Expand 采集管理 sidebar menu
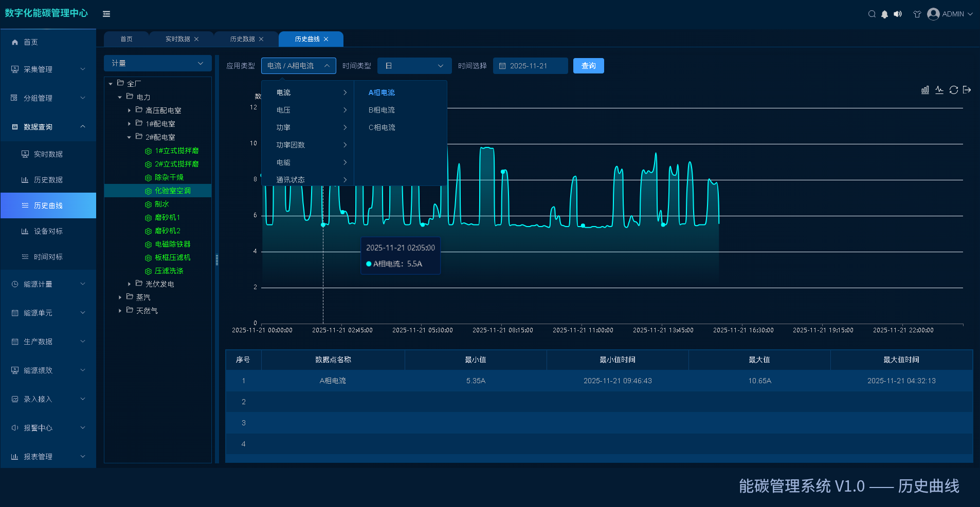This screenshot has height=507, width=980. (48, 69)
